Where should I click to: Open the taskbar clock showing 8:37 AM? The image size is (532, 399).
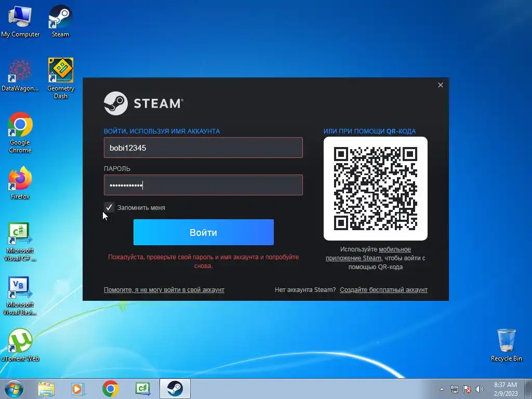pos(506,389)
